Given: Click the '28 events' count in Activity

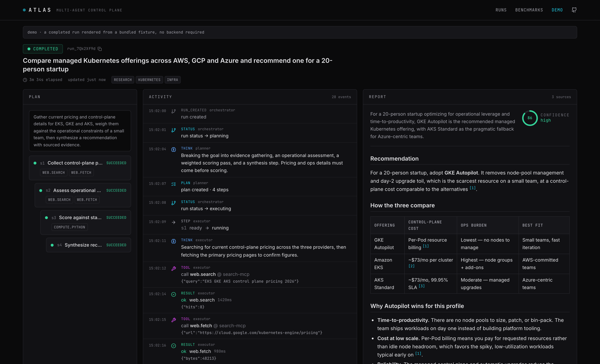Looking at the screenshot, I should (x=341, y=97).
